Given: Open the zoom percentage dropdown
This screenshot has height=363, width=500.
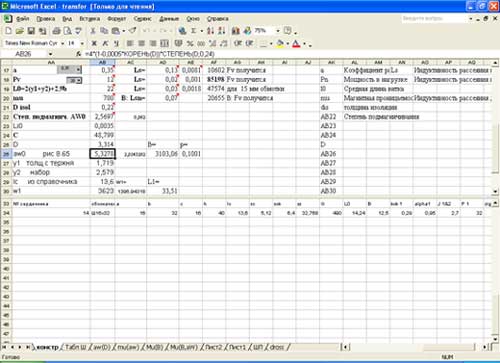Looking at the screenshot, I should (278, 31).
